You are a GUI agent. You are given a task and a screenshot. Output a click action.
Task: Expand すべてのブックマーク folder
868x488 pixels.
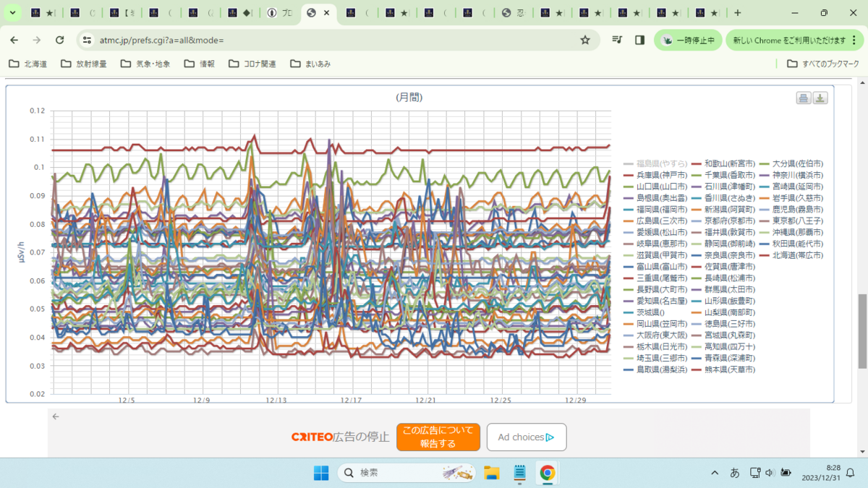(823, 64)
